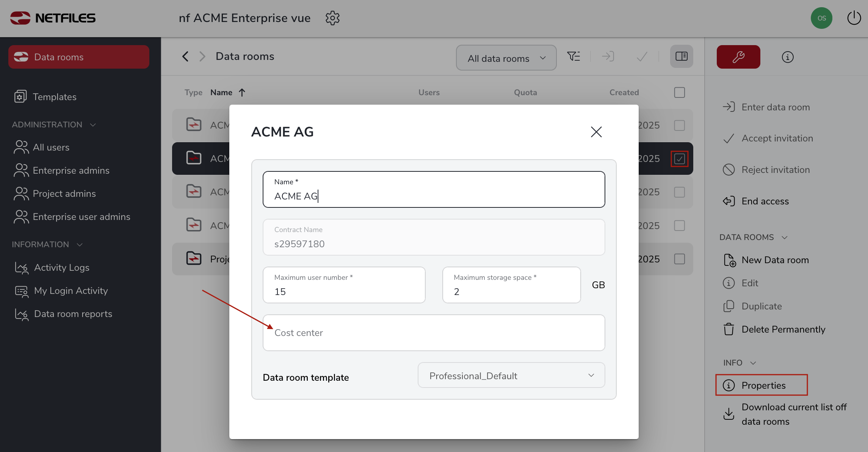Click the back navigation arrow
The image size is (868, 452).
[185, 56]
